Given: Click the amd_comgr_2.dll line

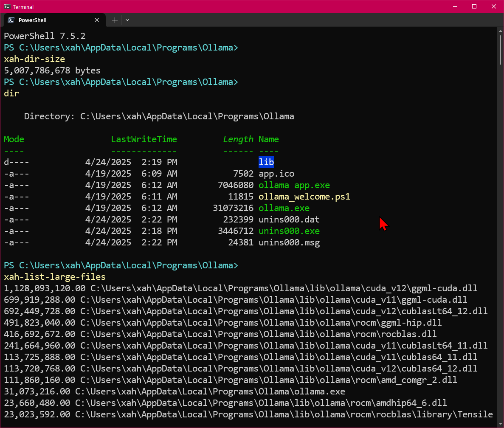Looking at the screenshot, I should [231, 380].
